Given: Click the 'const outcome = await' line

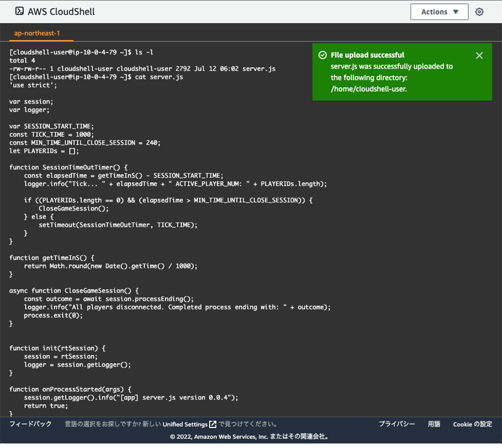Looking at the screenshot, I should point(109,299).
